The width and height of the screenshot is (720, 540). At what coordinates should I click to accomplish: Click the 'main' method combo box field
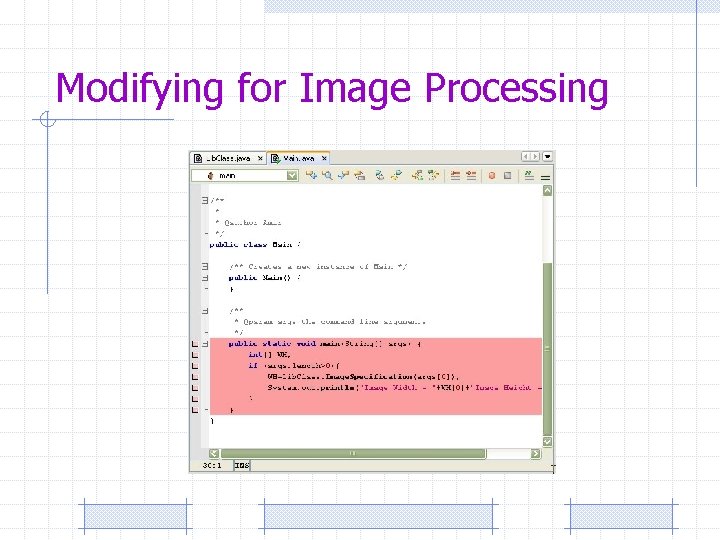click(245, 175)
